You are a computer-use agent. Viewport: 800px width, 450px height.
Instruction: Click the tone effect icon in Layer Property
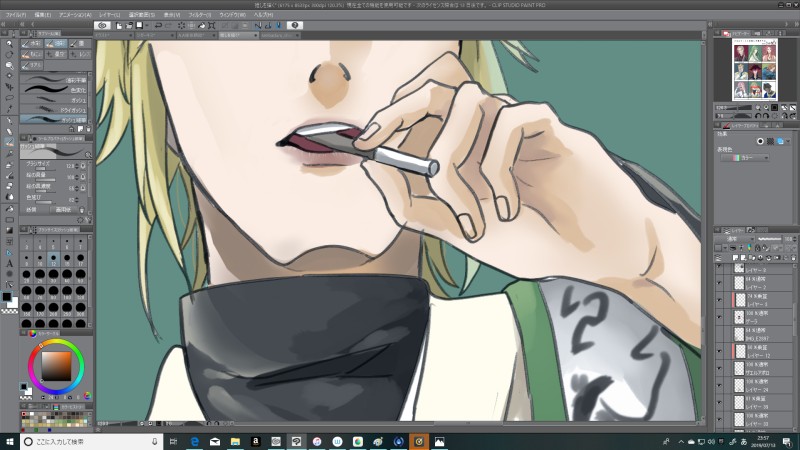pos(770,141)
